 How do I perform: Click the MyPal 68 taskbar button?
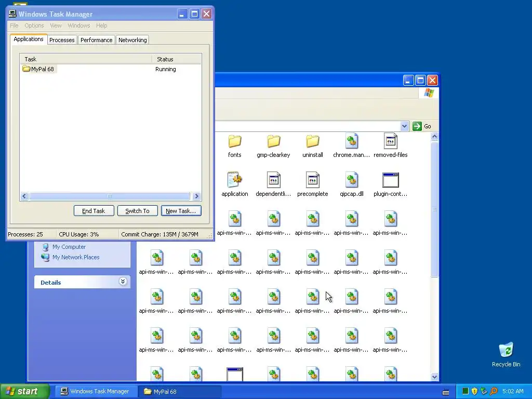click(x=180, y=391)
